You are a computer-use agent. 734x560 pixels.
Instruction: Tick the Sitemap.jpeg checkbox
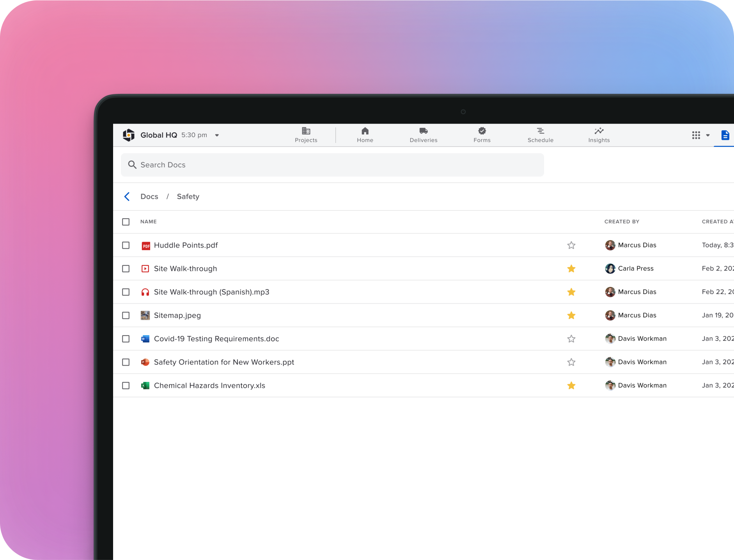point(126,315)
